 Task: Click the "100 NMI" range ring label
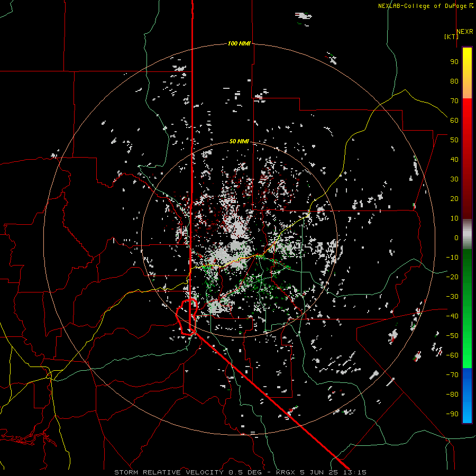point(239,44)
